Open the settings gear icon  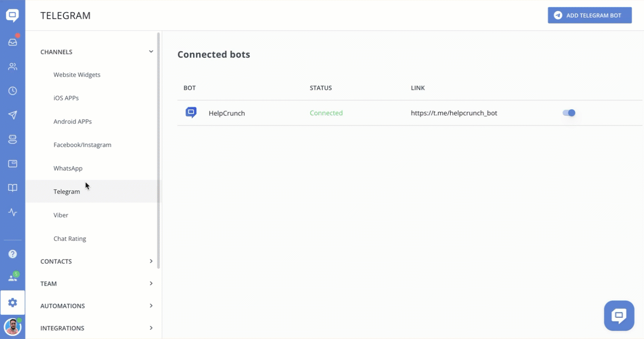click(x=13, y=303)
